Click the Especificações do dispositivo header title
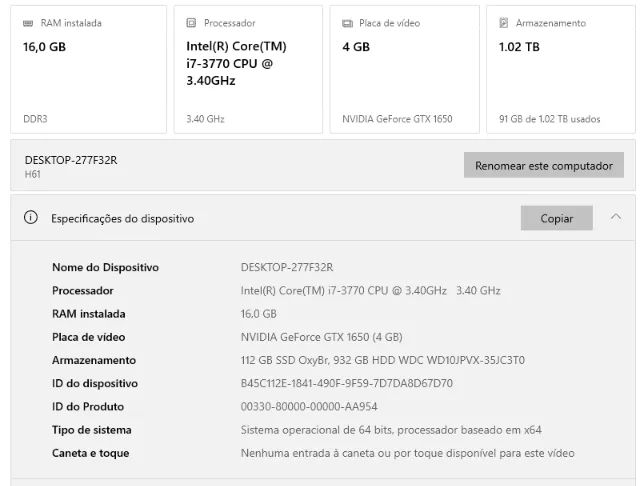Screen dimensions: 640x486 click(123, 218)
